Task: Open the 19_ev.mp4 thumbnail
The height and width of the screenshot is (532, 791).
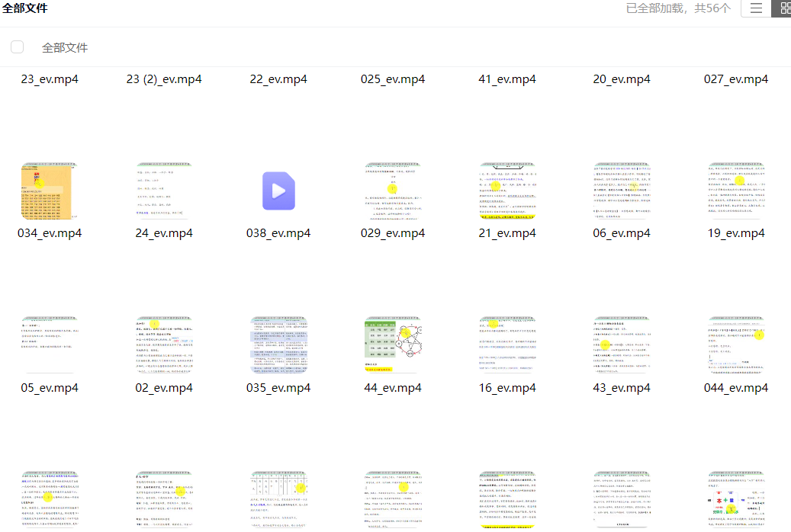Action: tap(736, 191)
